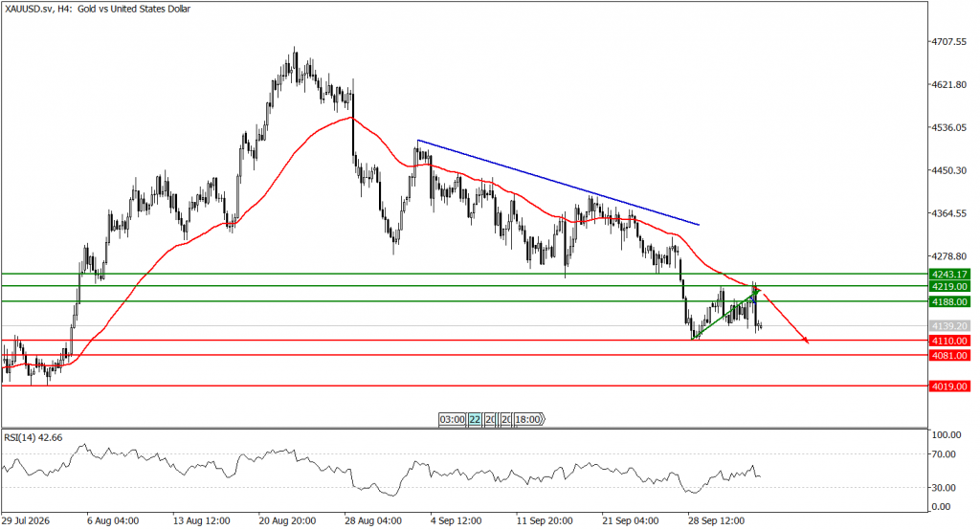Click the RSI(14) 42.66 indicator label
Screen dimensions: 980x530
tap(33, 437)
